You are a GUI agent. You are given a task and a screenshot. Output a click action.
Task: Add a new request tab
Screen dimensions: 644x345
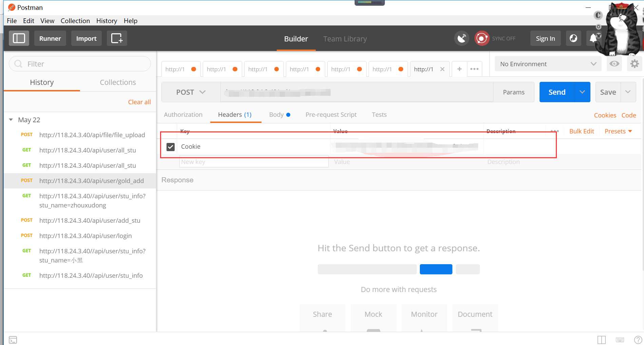pyautogui.click(x=460, y=69)
